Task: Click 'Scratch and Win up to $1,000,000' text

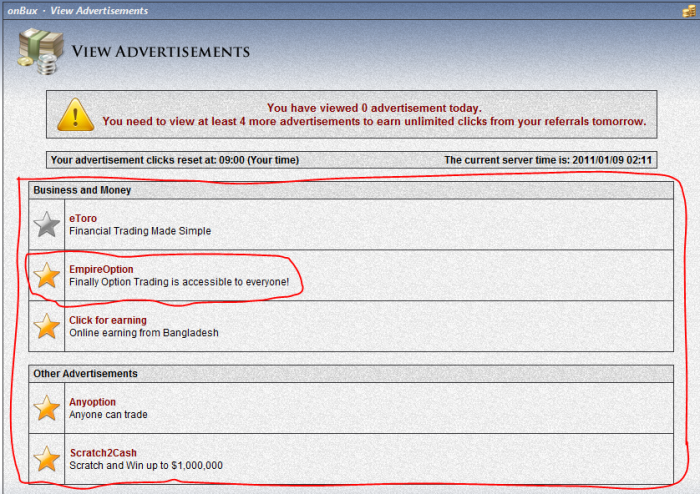Action: (x=146, y=465)
